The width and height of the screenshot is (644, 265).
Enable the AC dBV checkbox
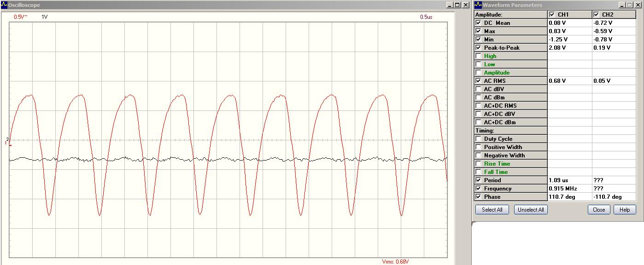coord(478,89)
